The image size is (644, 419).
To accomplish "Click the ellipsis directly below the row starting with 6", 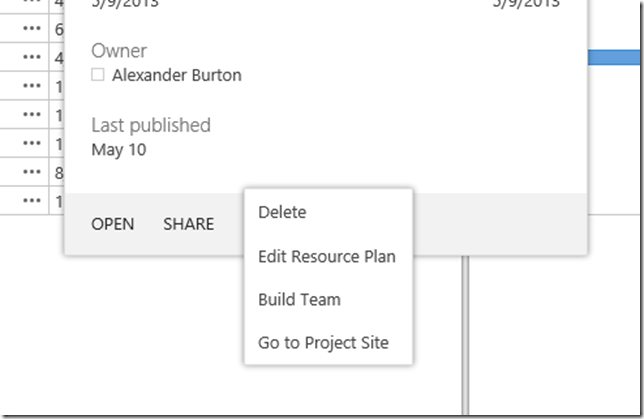I will pyautogui.click(x=32, y=58).
